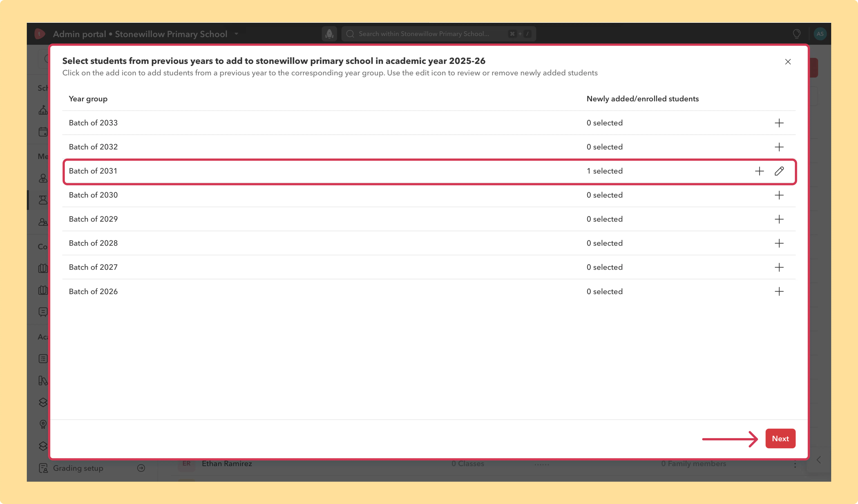Click the Batch of 2031 row label
The height and width of the screenshot is (504, 858).
tap(93, 171)
